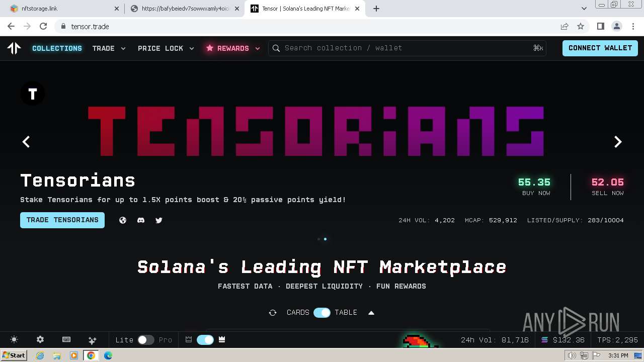
Task: Go back in browser
Action: [x=11, y=26]
